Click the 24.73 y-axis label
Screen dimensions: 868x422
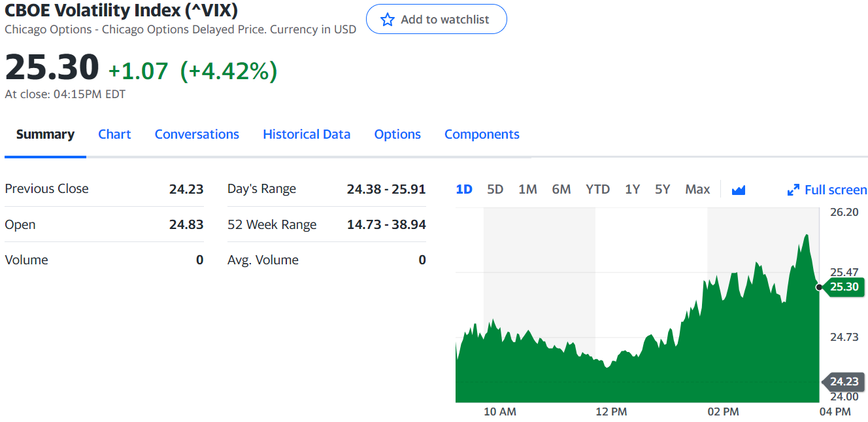tap(844, 337)
